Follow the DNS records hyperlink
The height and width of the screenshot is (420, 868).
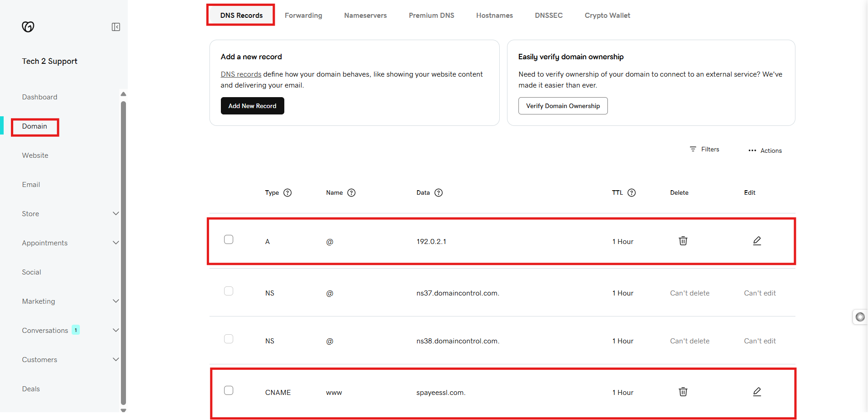click(x=241, y=74)
